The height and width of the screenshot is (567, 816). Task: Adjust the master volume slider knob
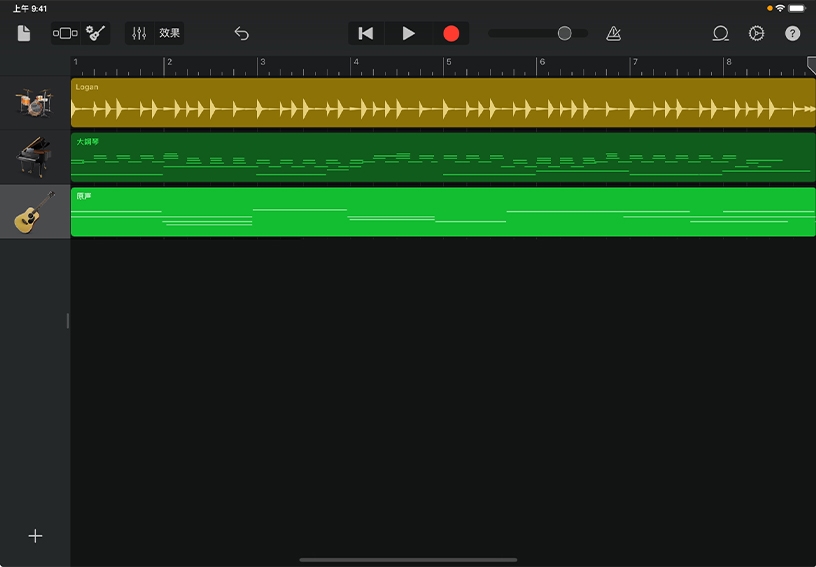coord(564,33)
